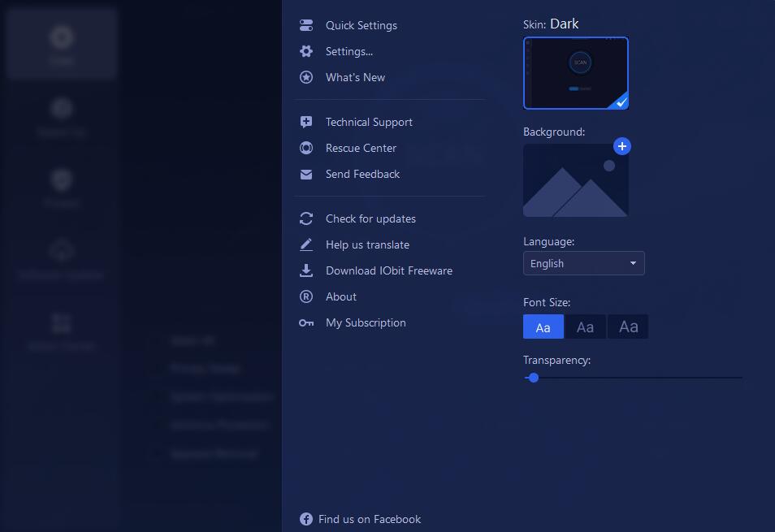Open the About entry
The height and width of the screenshot is (532, 775).
(x=340, y=296)
